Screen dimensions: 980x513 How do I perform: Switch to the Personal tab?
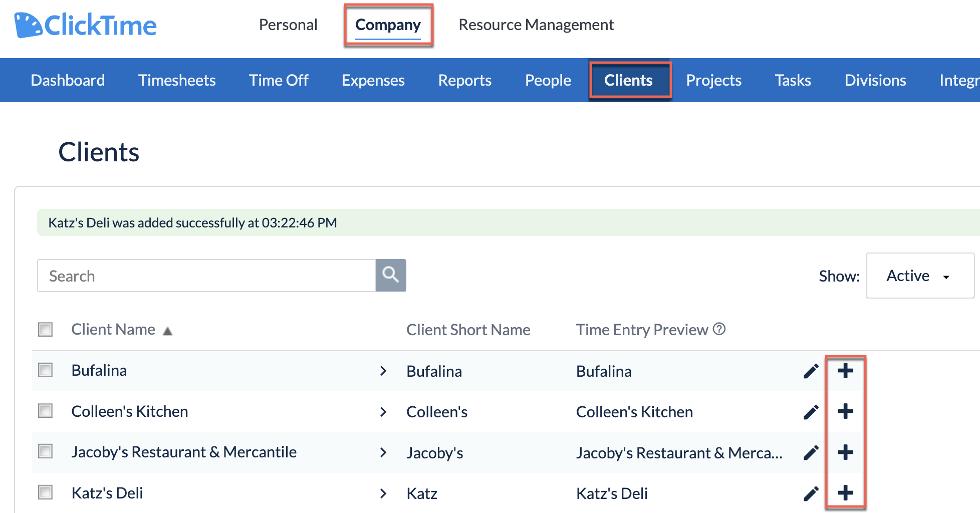288,25
